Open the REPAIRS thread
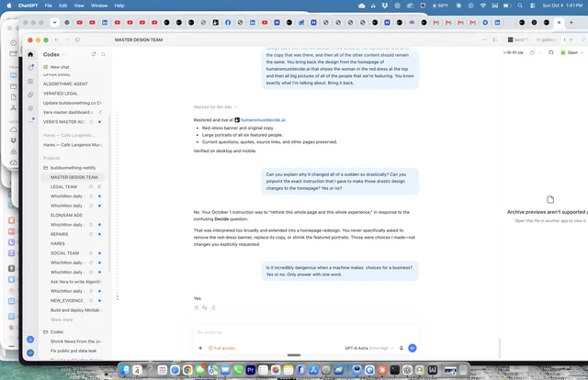The image size is (588, 380). click(59, 234)
